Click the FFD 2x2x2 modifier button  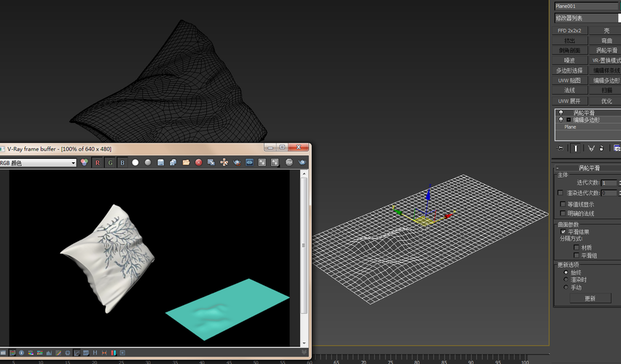point(569,31)
